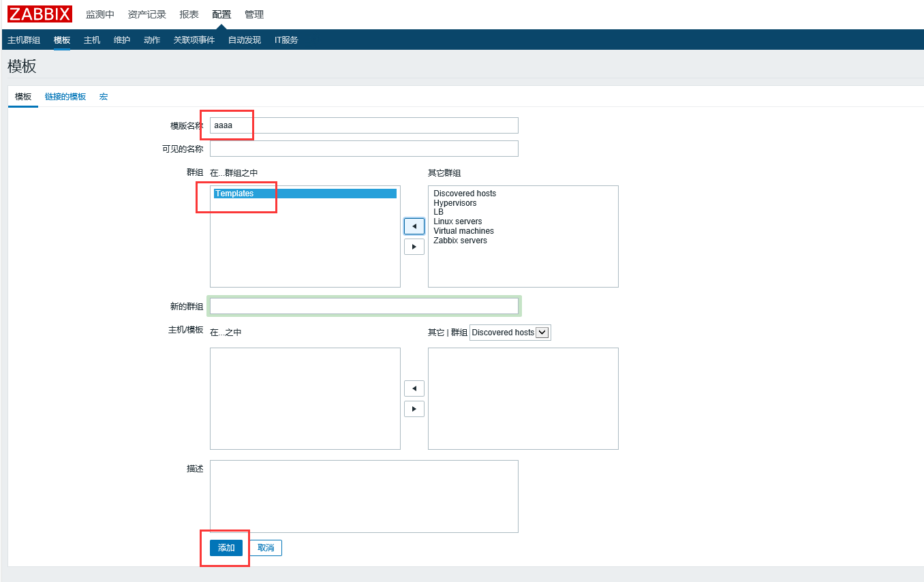Click right arrow in hosts/templates section
The height and width of the screenshot is (582, 924).
click(414, 409)
